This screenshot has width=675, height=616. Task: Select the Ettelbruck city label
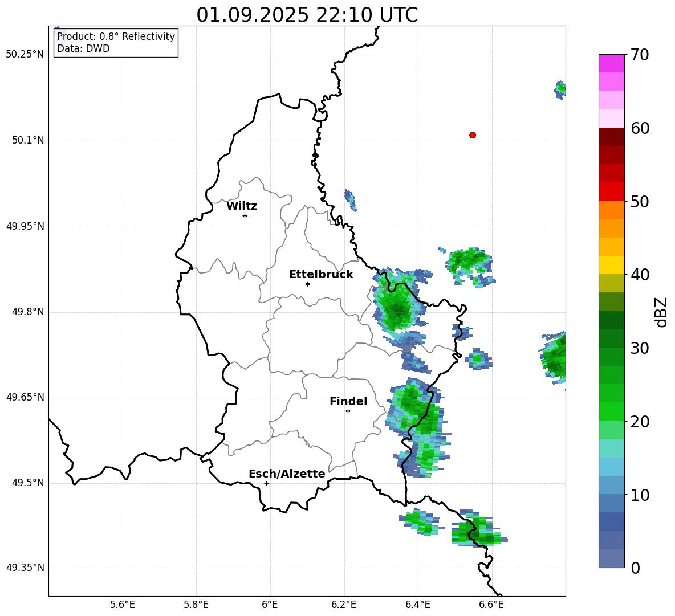coord(321,275)
